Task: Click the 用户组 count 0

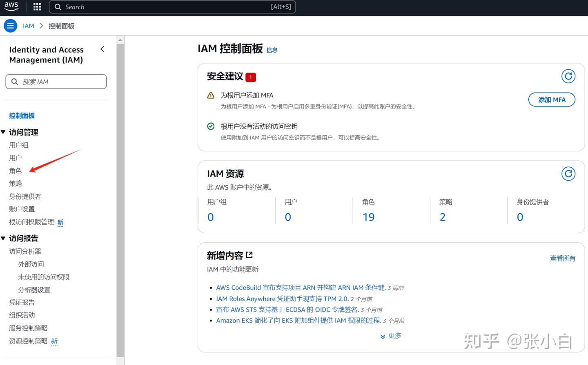Action: [x=211, y=217]
